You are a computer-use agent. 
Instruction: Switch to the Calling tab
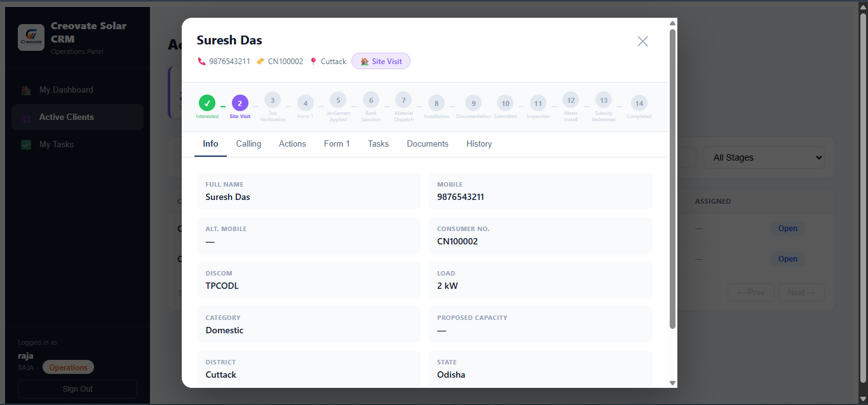(x=248, y=144)
